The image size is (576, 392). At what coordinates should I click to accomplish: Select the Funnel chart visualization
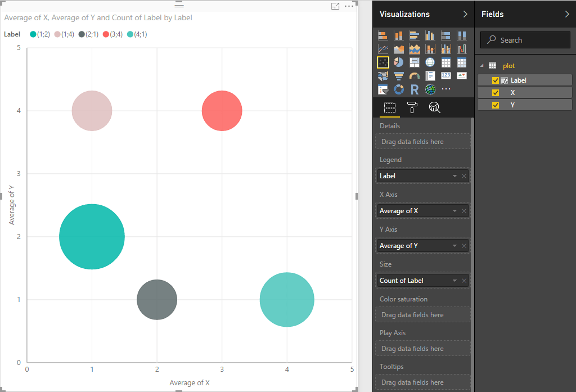click(399, 75)
